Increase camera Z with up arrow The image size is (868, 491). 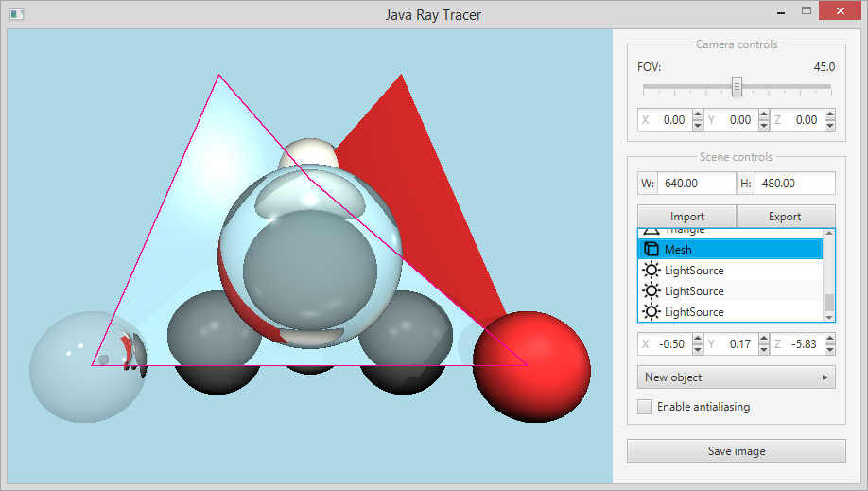pos(830,114)
